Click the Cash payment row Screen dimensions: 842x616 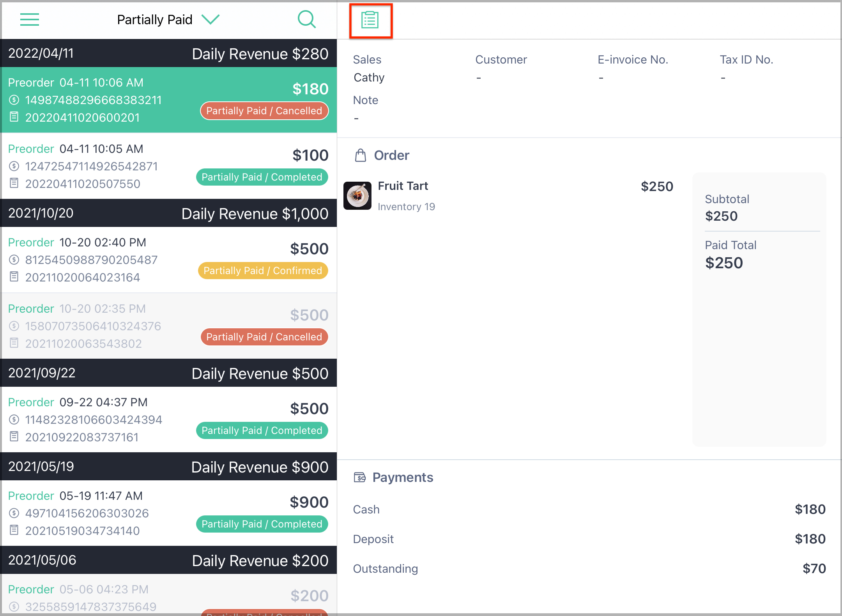(x=589, y=509)
